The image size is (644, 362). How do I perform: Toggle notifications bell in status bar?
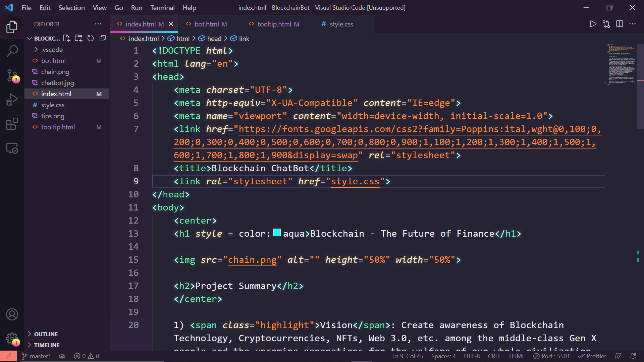point(633,356)
